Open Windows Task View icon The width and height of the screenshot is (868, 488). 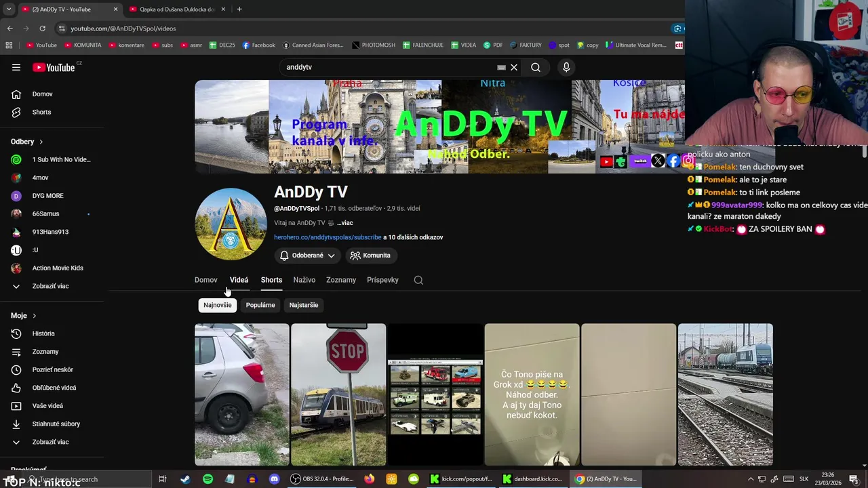[163, 479]
